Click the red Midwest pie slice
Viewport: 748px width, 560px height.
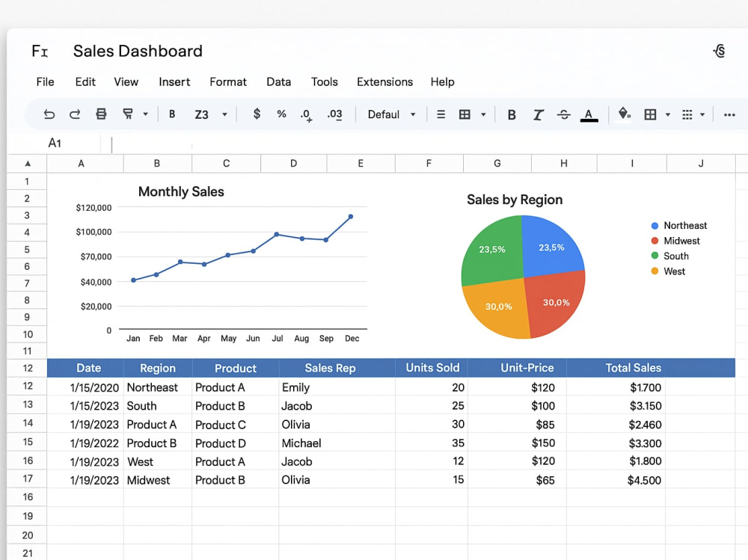554,303
